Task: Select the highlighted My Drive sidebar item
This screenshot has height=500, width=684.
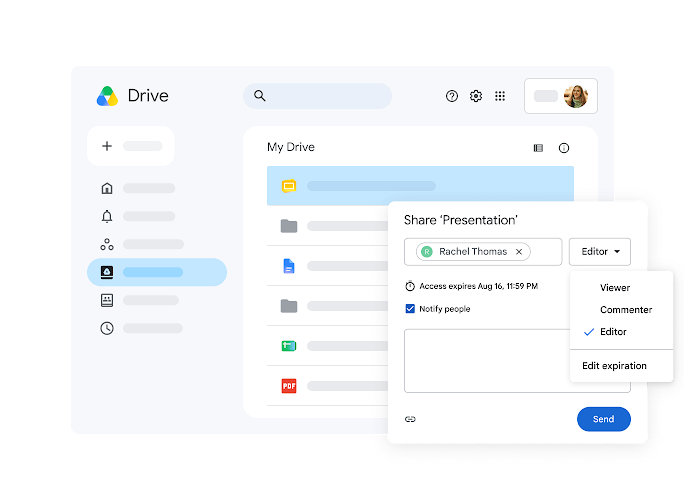Action: pos(157,272)
